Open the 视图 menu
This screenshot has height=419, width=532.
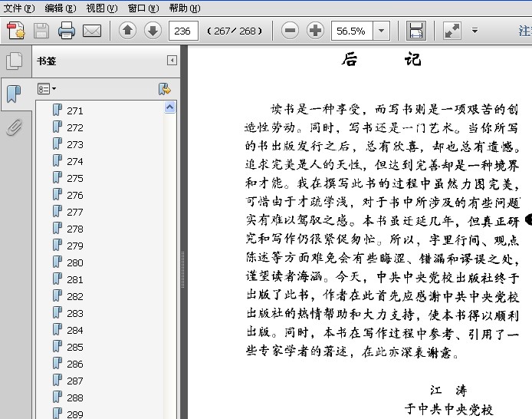(101, 8)
